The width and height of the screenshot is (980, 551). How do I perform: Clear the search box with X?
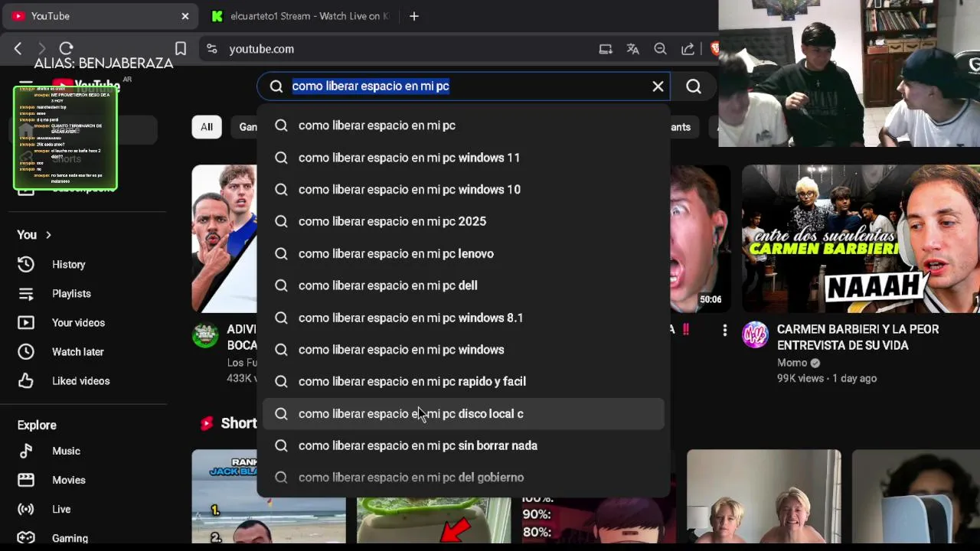pos(658,86)
